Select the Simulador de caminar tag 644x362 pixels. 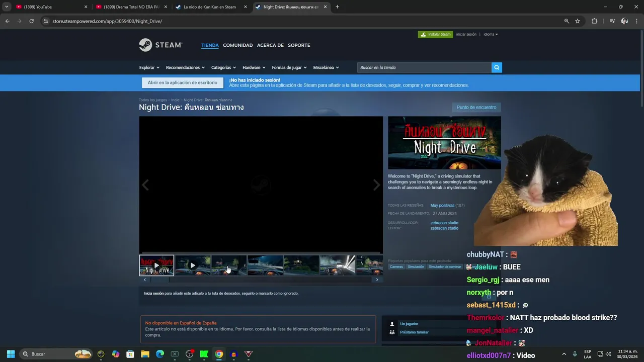[x=445, y=266]
